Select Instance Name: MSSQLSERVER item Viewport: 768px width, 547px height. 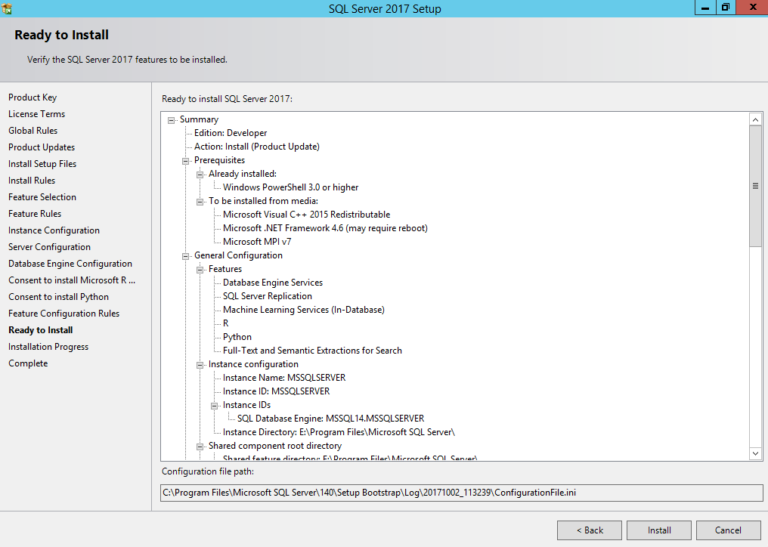click(x=284, y=378)
